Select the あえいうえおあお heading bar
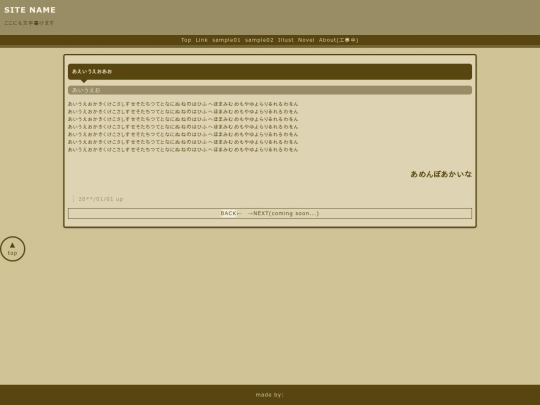 click(270, 72)
